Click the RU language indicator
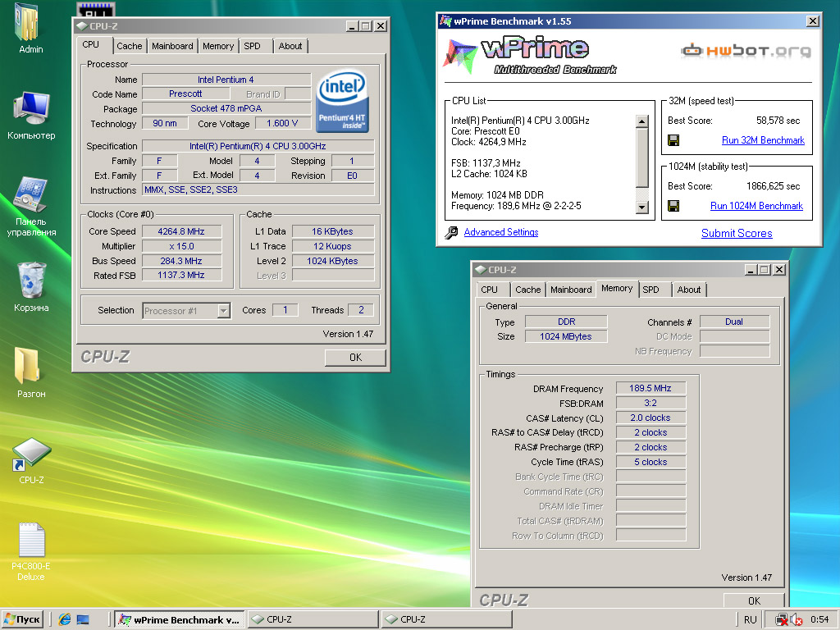Image resolution: width=840 pixels, height=630 pixels. point(750,620)
